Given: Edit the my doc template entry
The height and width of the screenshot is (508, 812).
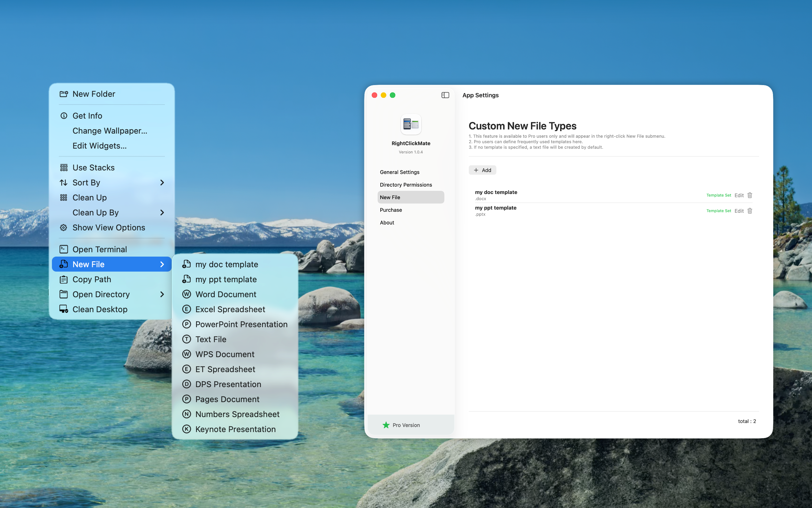Looking at the screenshot, I should (739, 195).
